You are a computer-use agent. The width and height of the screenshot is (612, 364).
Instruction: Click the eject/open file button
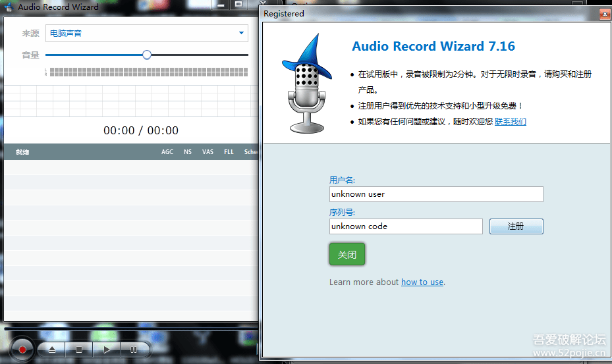tap(52, 350)
